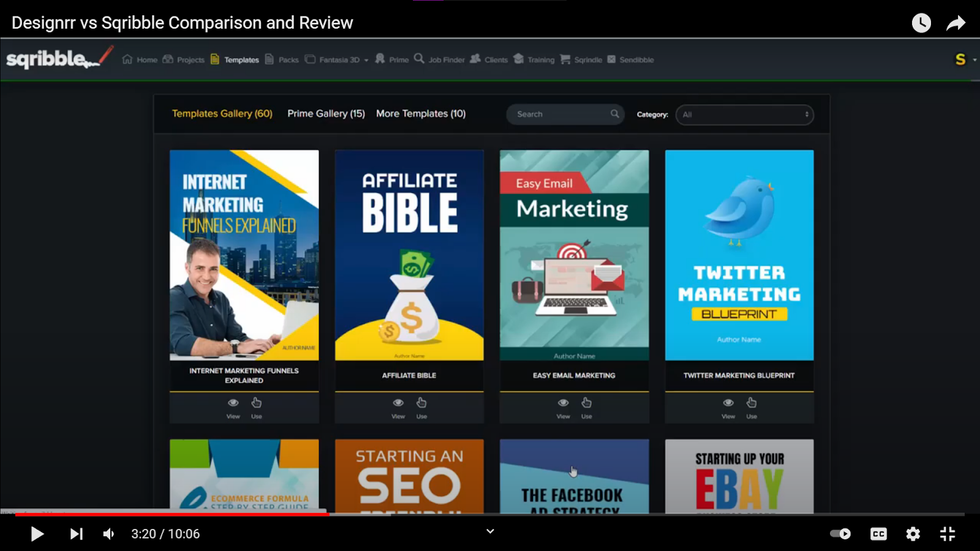
Task: Skip to the next video
Action: (76, 534)
